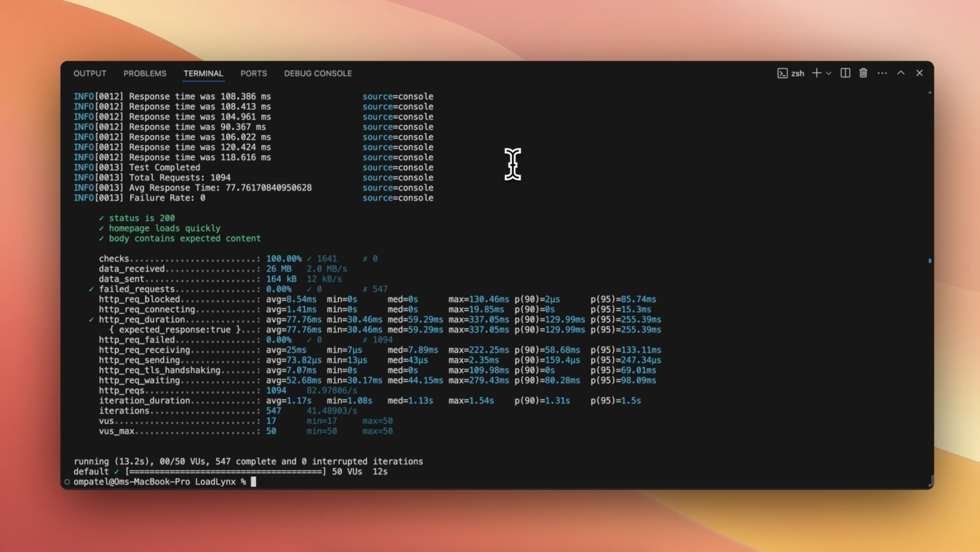Click checks value '100.00%'
This screenshot has width=980, height=552.
(284, 259)
